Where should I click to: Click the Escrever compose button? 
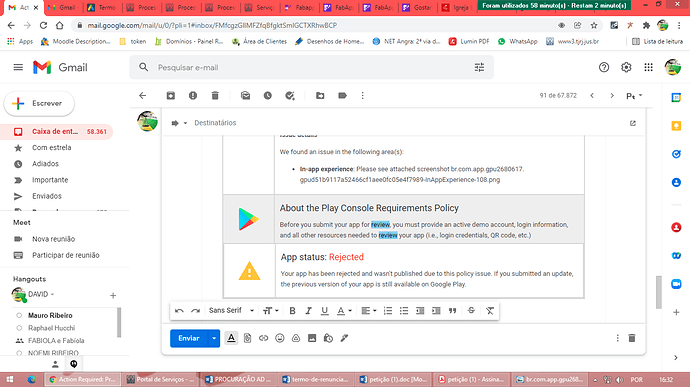39,103
